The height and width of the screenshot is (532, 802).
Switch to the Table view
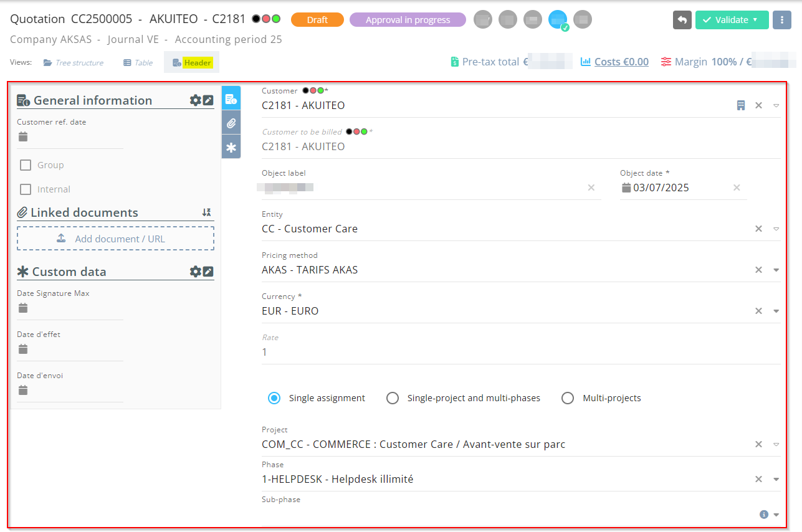pyautogui.click(x=138, y=62)
